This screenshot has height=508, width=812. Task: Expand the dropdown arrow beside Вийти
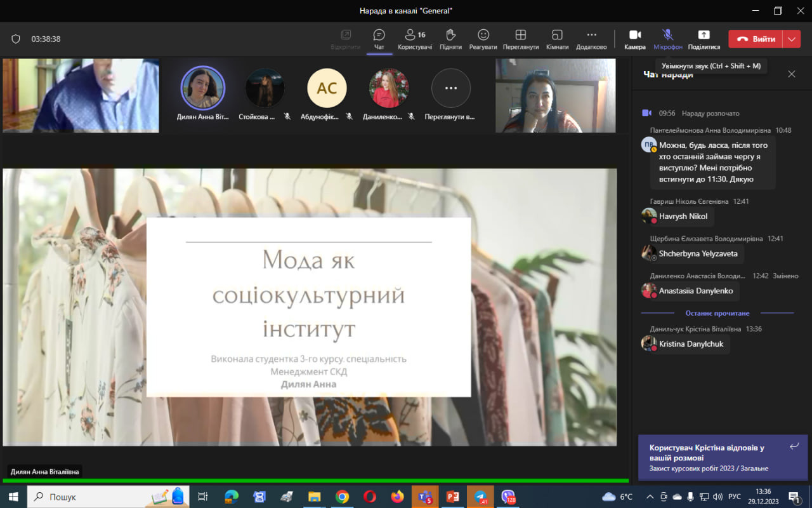(x=791, y=39)
